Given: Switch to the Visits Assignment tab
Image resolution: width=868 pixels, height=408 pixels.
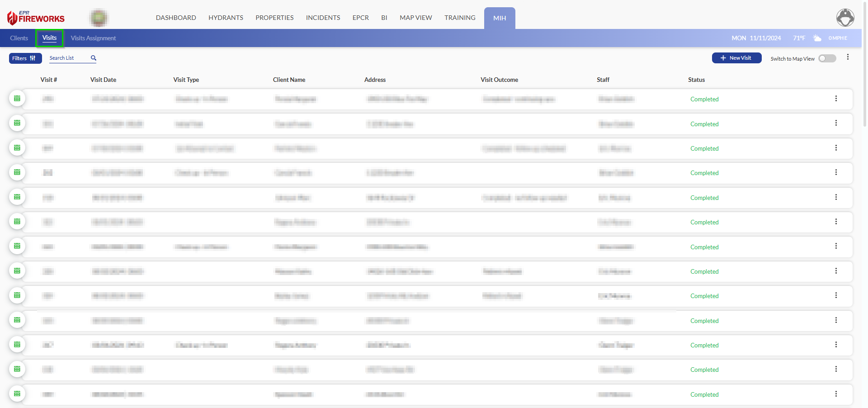Looking at the screenshot, I should pos(93,38).
